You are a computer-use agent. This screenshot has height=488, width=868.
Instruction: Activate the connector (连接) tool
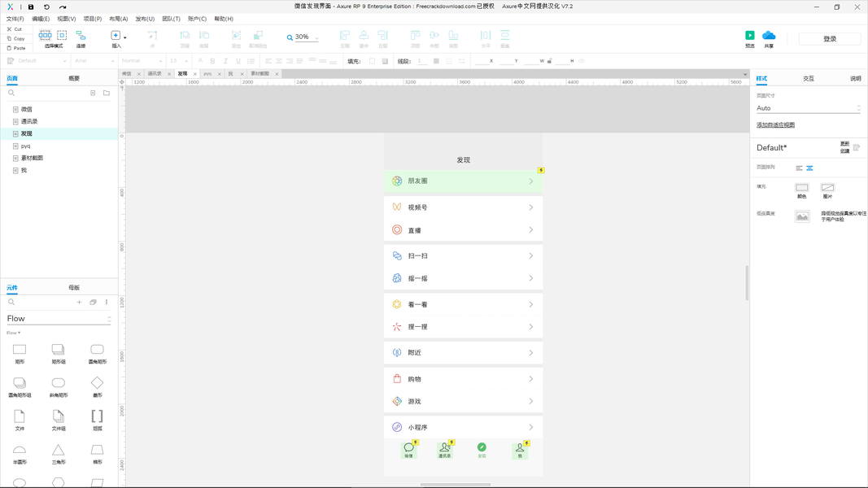click(x=81, y=38)
